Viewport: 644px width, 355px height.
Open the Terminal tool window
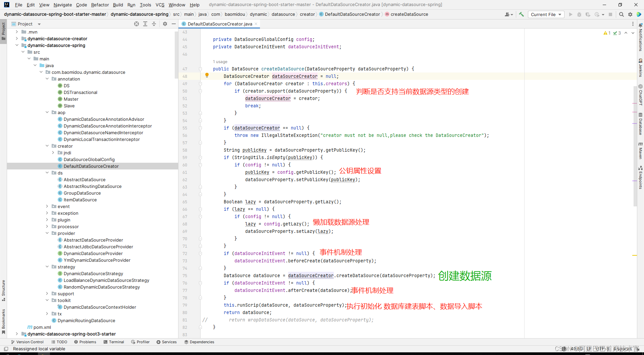(114, 342)
